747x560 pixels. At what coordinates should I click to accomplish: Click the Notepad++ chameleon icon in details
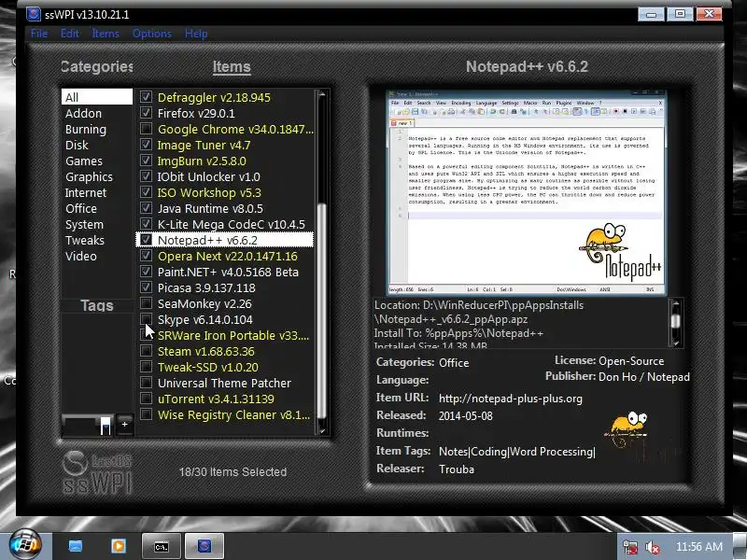point(627,429)
